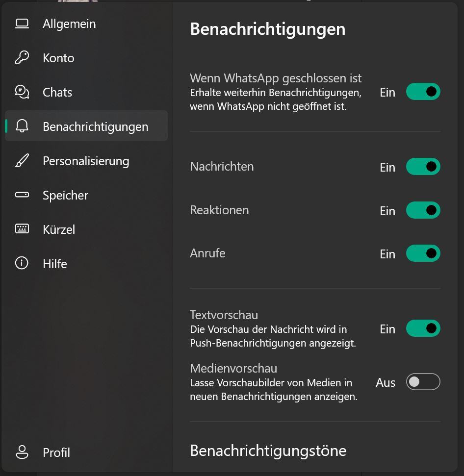This screenshot has height=476, width=464.
Task: Toggle Reaktionen notifications off
Action: (x=423, y=210)
